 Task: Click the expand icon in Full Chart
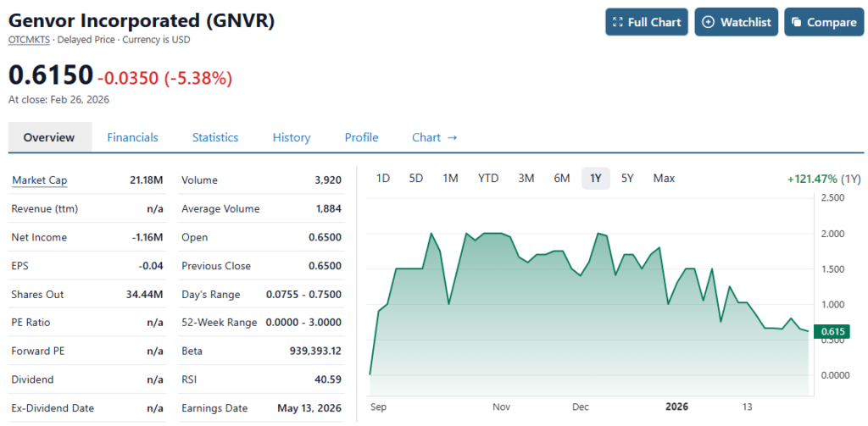tap(618, 22)
